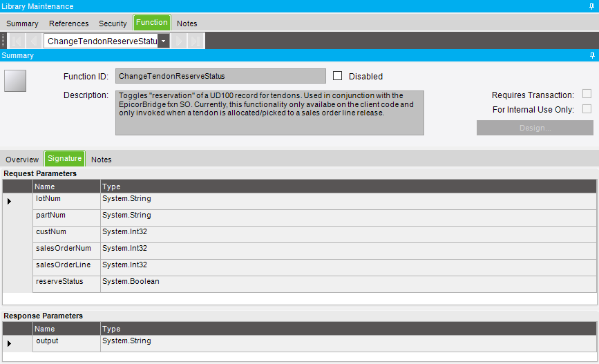Click the function image placeholder box
This screenshot has height=364, width=599.
pos(15,81)
